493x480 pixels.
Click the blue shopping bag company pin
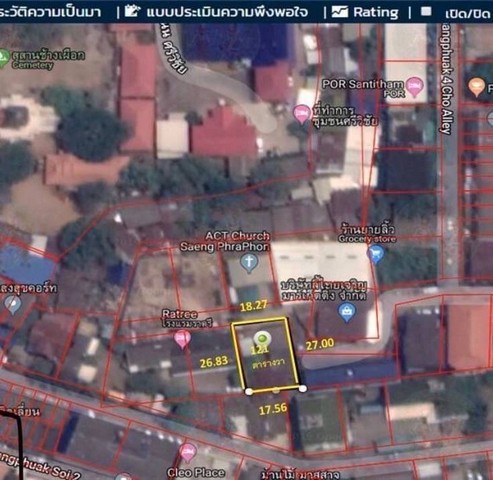(347, 313)
